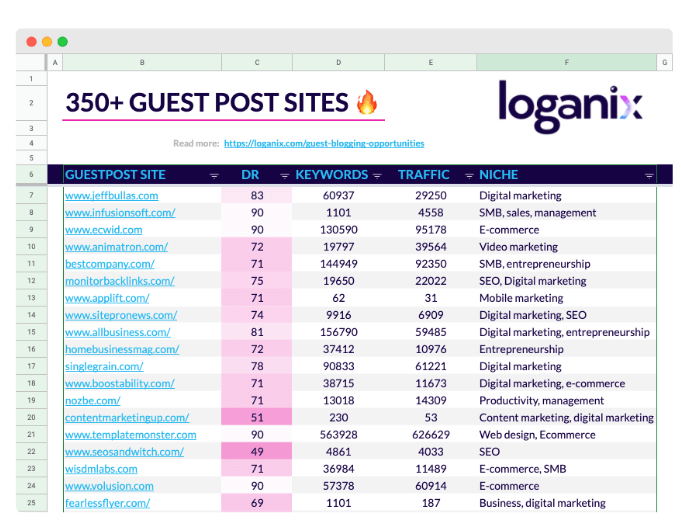Select column C header
The height and width of the screenshot is (529, 681).
pos(257,63)
